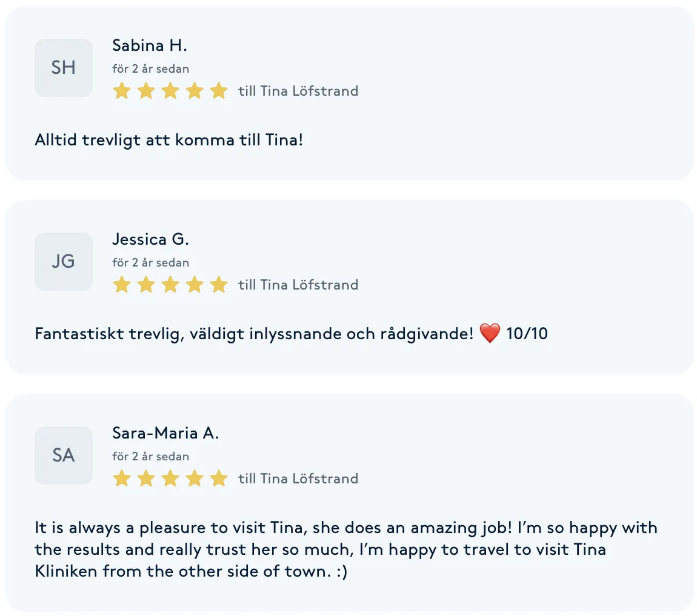Click the review text "Alltid trevligt att komma till Tina!"
The width and height of the screenshot is (697, 616).
[x=169, y=140]
